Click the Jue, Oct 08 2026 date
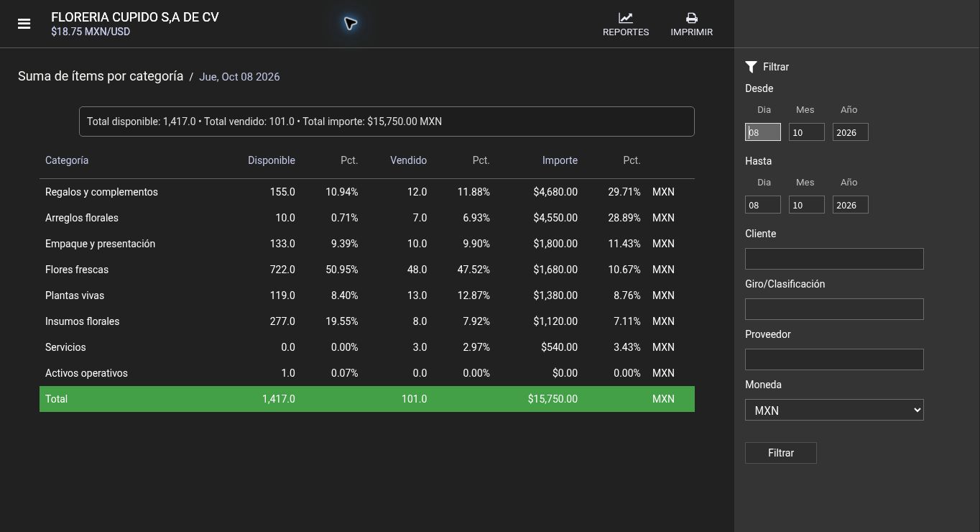Viewport: 980px width, 532px height. click(x=239, y=77)
